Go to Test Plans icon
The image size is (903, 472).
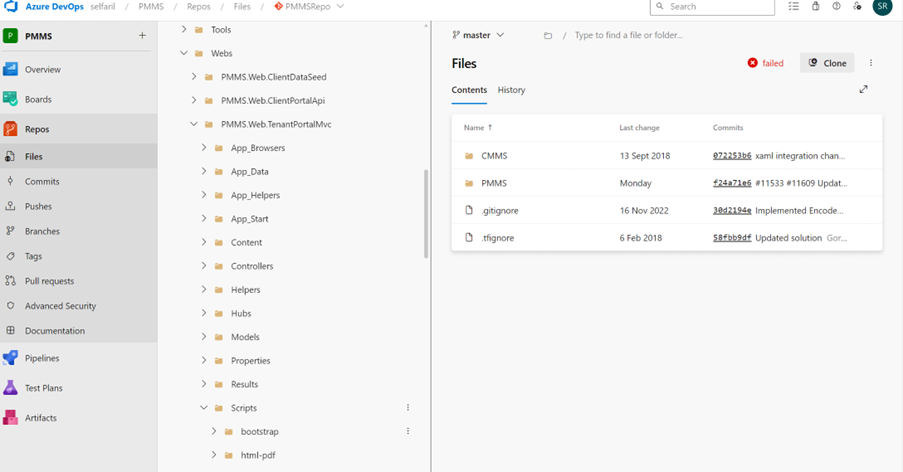click(10, 388)
